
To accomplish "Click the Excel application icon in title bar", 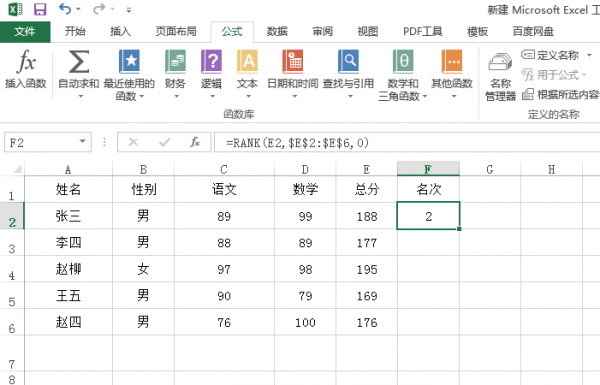I will 15,9.
